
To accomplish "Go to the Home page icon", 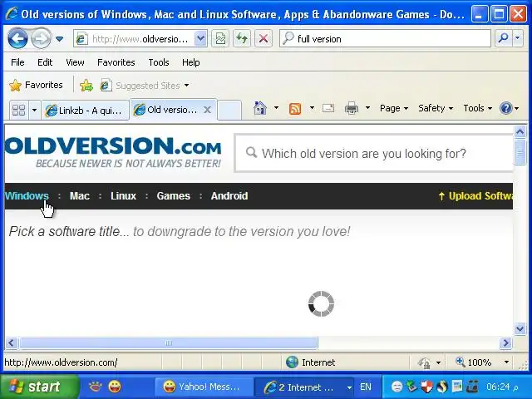I will tap(260, 108).
